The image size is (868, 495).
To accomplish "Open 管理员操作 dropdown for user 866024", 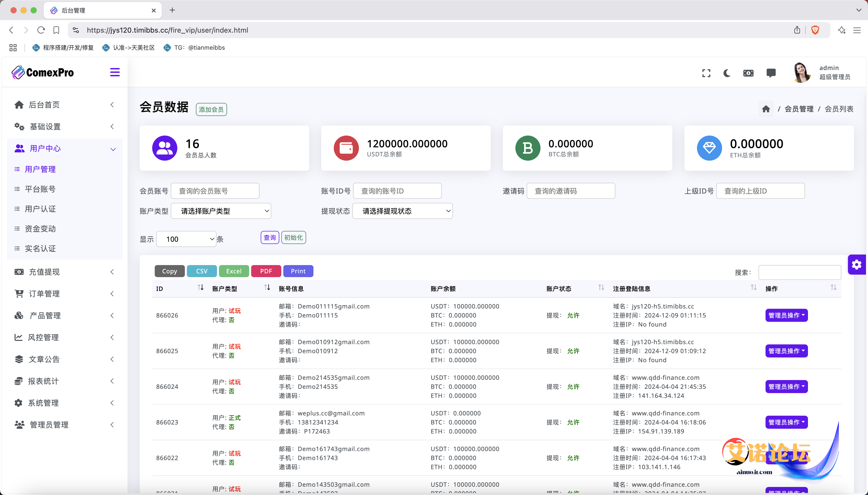I will coord(786,387).
